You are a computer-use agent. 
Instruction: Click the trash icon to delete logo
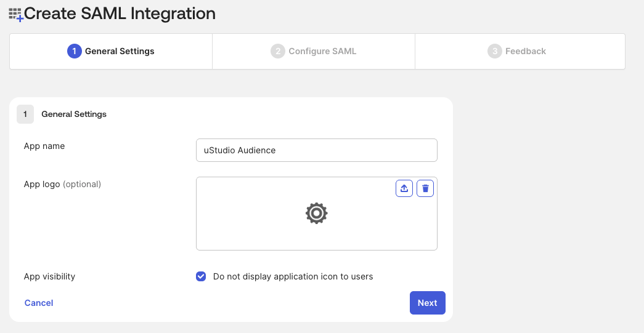(425, 188)
